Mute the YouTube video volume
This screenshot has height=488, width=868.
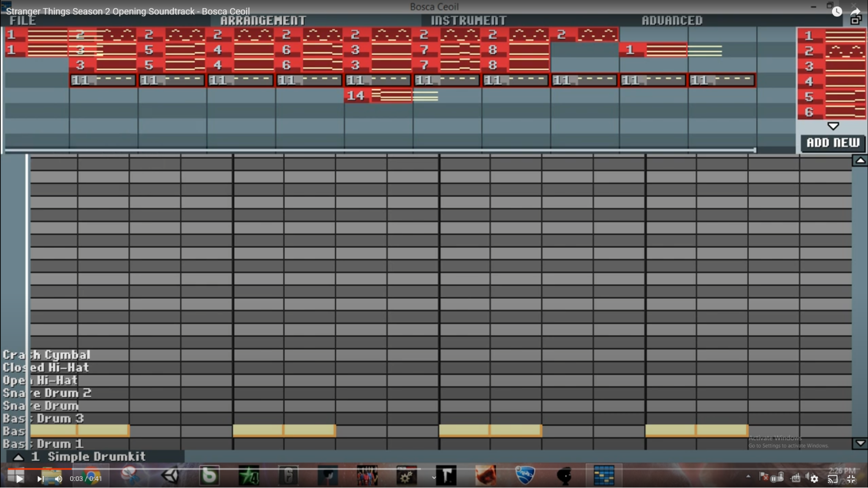click(x=58, y=479)
